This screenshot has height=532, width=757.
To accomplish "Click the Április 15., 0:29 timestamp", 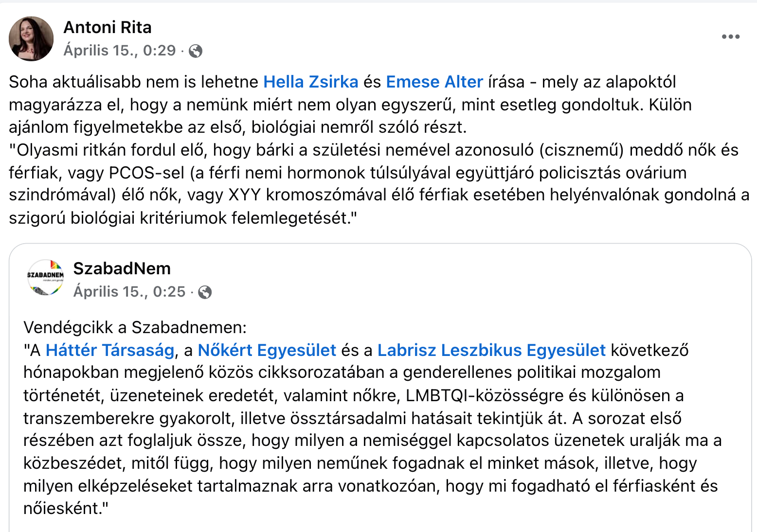I will coord(120,51).
